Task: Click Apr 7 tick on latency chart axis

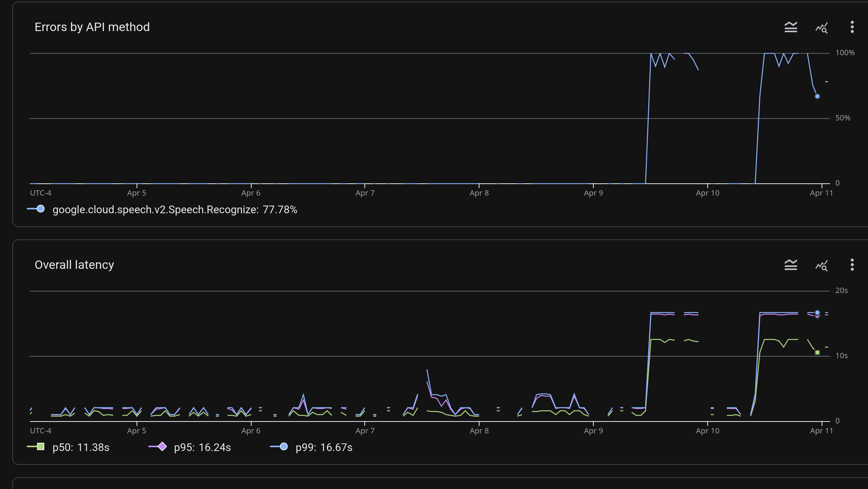Action: [x=365, y=430]
